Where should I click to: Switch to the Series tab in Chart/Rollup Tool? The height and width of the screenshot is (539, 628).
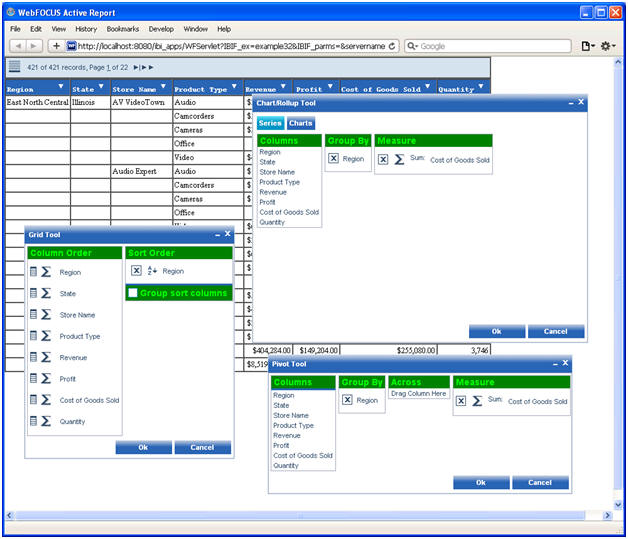point(270,123)
